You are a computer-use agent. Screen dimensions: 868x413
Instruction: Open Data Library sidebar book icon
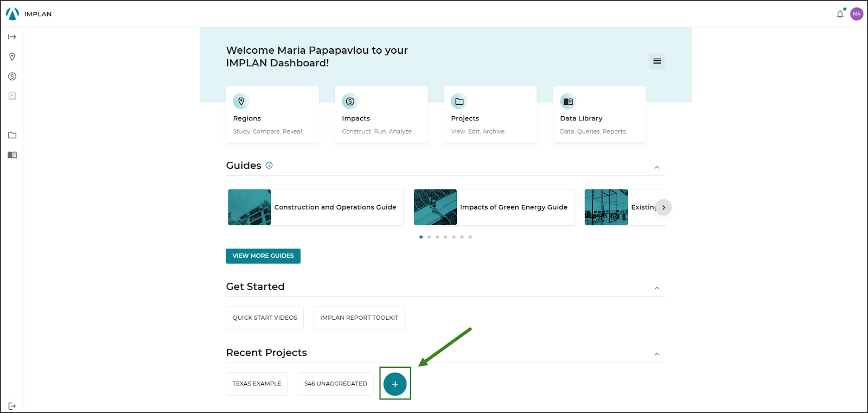(12, 155)
